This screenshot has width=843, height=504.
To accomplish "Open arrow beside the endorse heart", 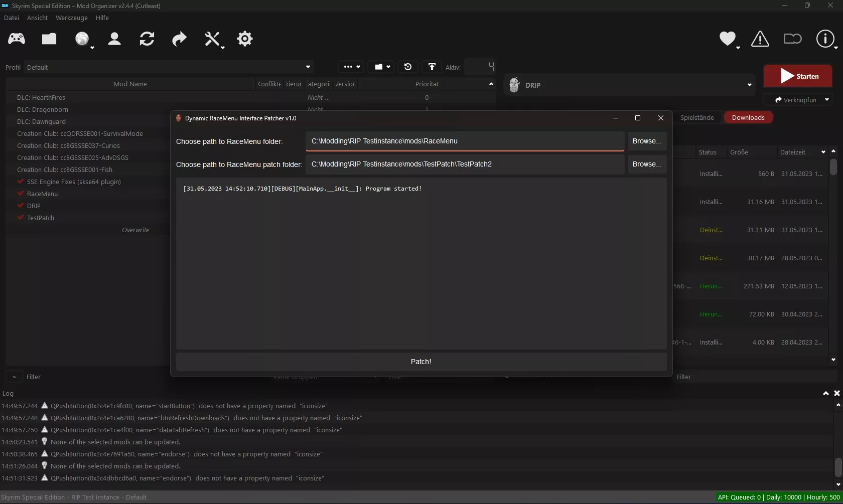I will point(738,48).
